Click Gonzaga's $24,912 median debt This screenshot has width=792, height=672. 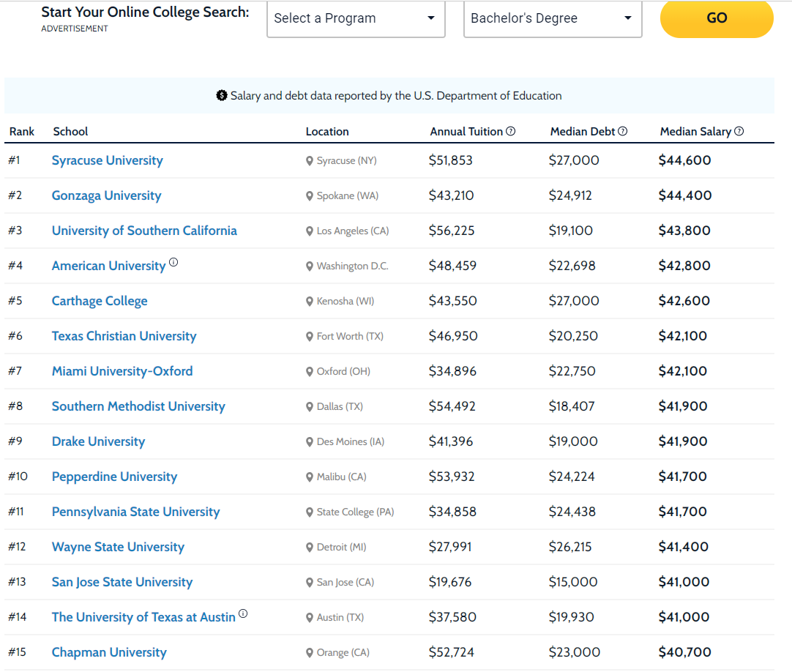(x=570, y=195)
